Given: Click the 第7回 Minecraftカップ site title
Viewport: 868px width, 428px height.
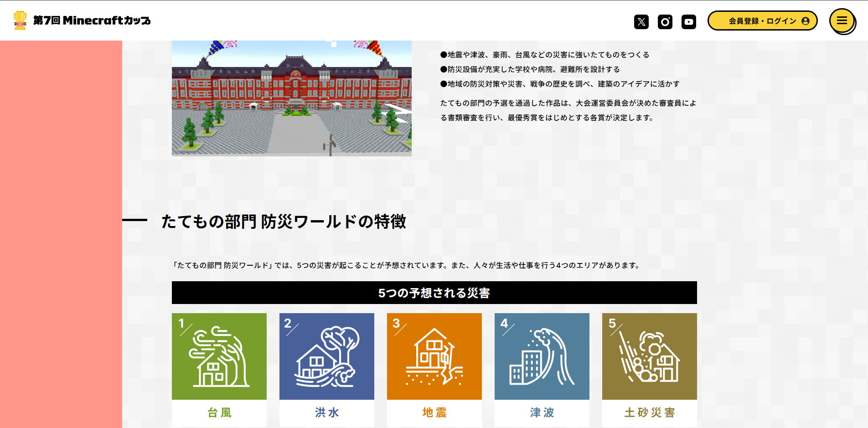Looking at the screenshot, I should pos(92,21).
